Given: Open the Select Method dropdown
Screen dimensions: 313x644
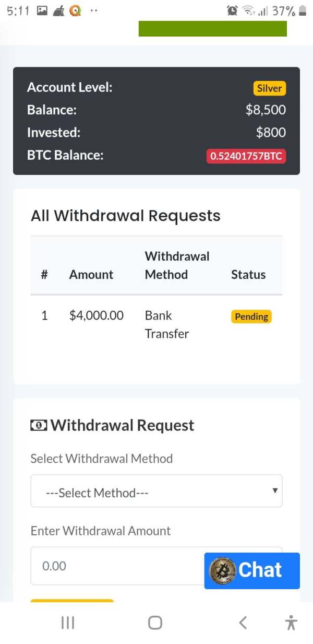Looking at the screenshot, I should pos(156,491).
